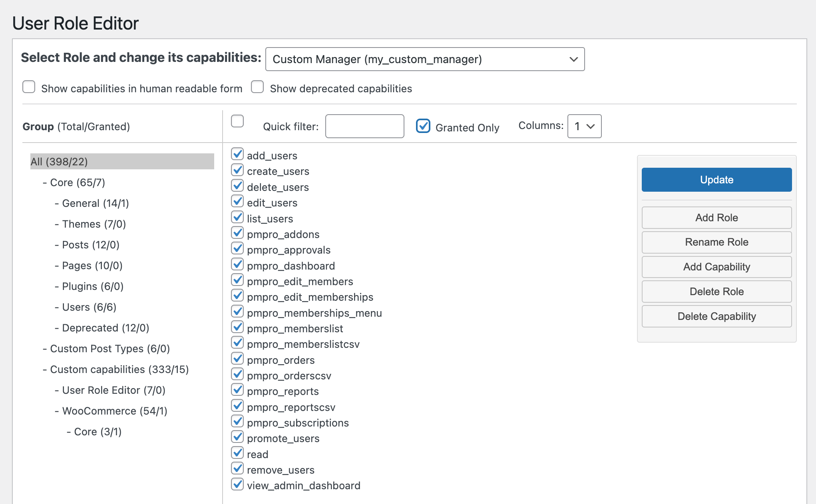The height and width of the screenshot is (504, 816).
Task: Click the Quick filter text field
Action: pyautogui.click(x=364, y=126)
